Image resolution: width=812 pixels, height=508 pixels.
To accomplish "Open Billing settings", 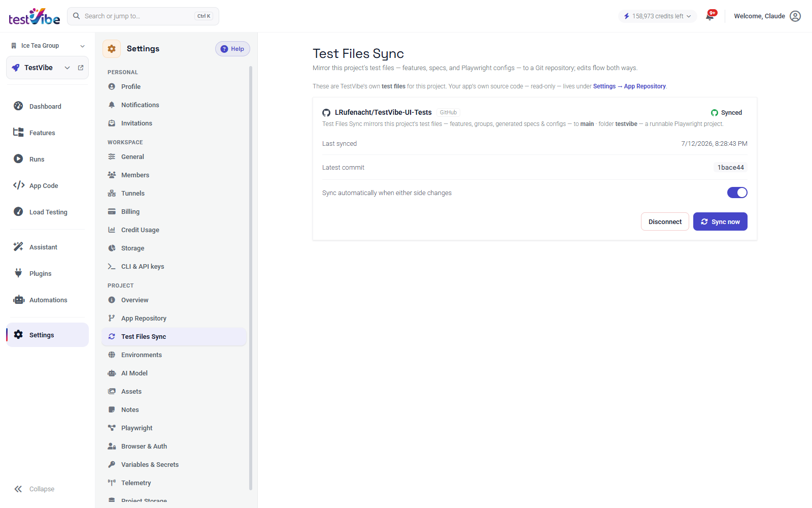I will (x=174, y=212).
